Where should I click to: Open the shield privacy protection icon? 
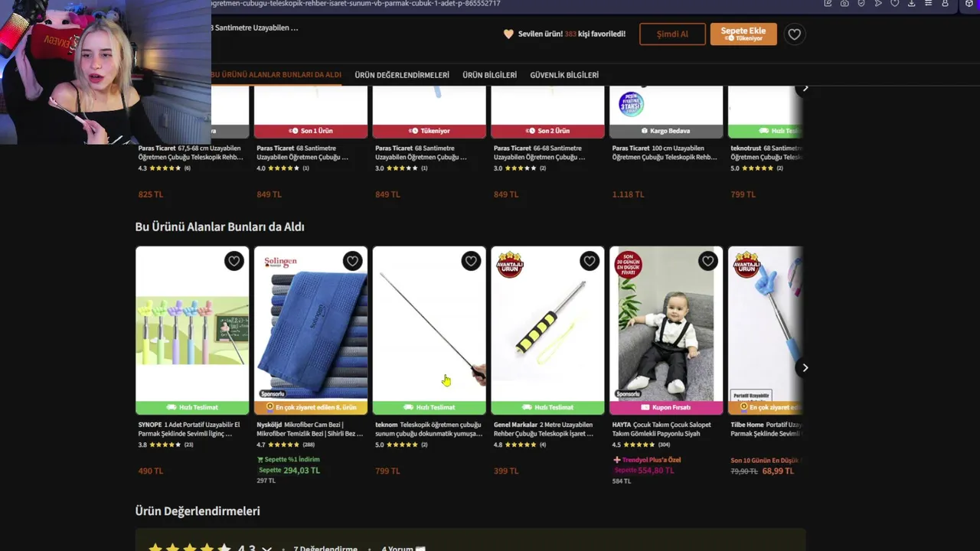pos(861,4)
